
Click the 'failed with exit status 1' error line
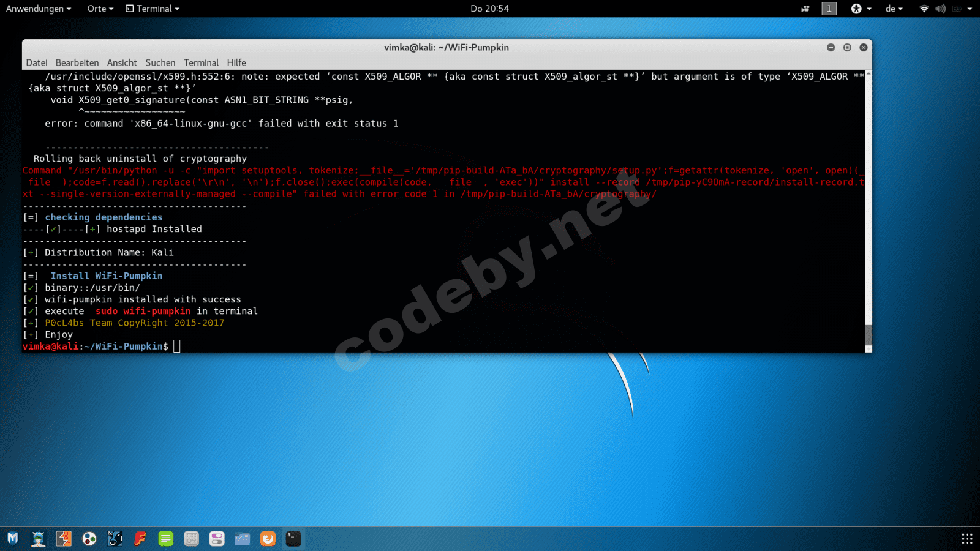[222, 124]
